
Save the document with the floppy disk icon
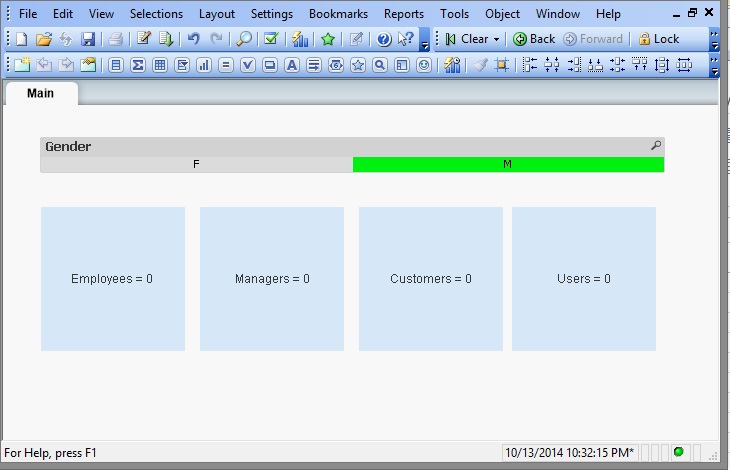click(x=88, y=39)
